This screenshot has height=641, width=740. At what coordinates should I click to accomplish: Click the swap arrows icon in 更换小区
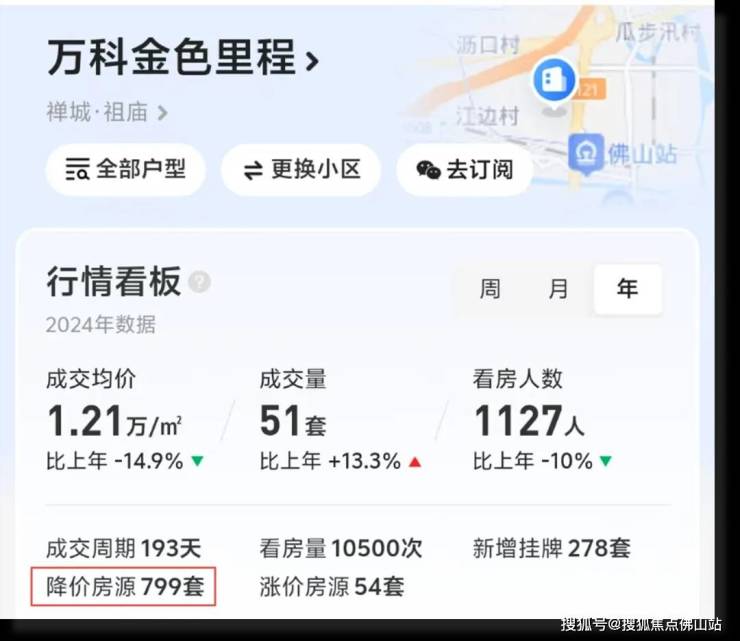point(253,170)
